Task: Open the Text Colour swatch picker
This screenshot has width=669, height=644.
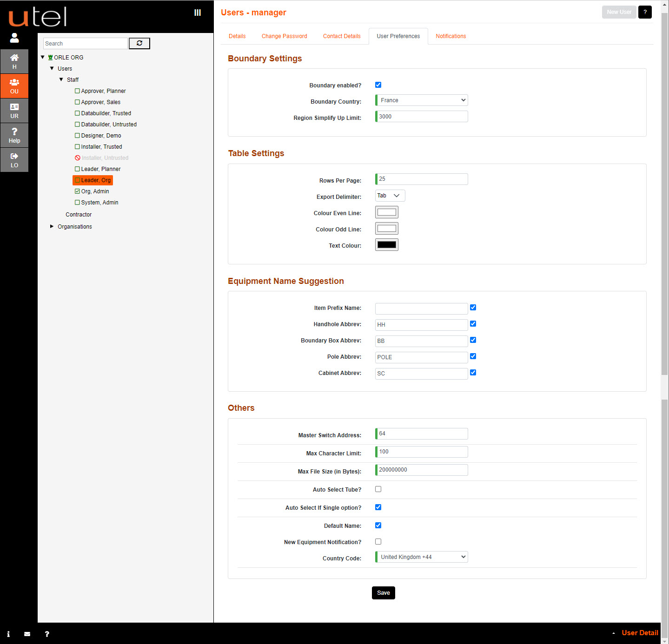Action: pyautogui.click(x=386, y=245)
